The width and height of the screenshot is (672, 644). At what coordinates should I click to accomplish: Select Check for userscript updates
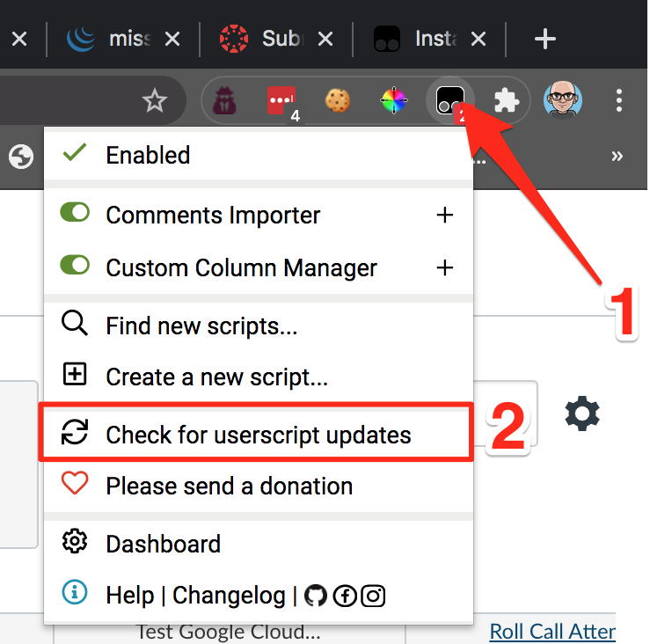point(258,434)
